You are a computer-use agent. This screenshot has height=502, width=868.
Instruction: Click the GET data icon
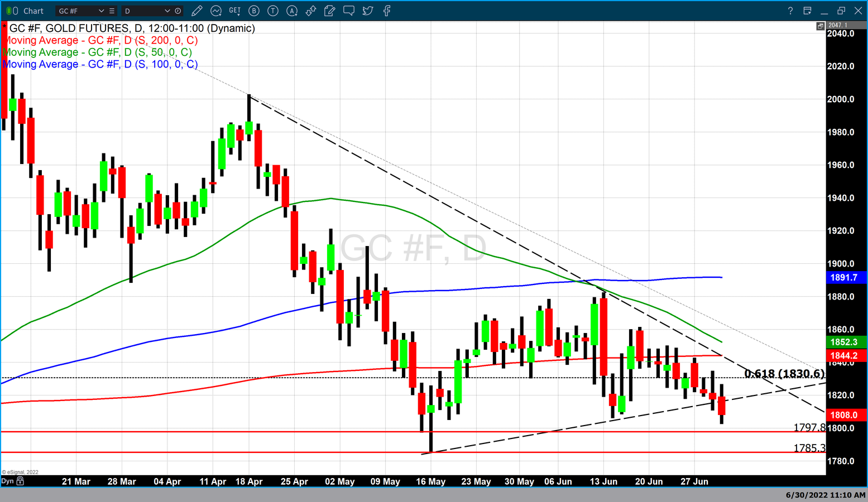[235, 11]
